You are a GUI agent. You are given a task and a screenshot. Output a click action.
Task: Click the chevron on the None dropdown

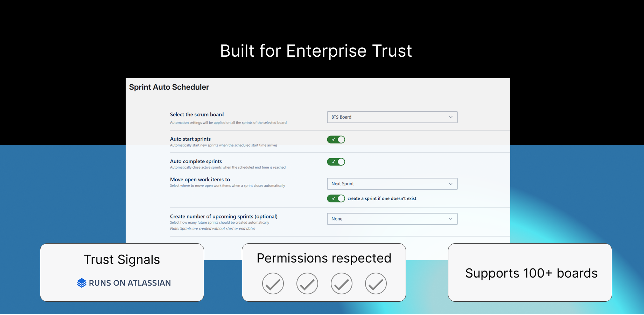coord(451,219)
